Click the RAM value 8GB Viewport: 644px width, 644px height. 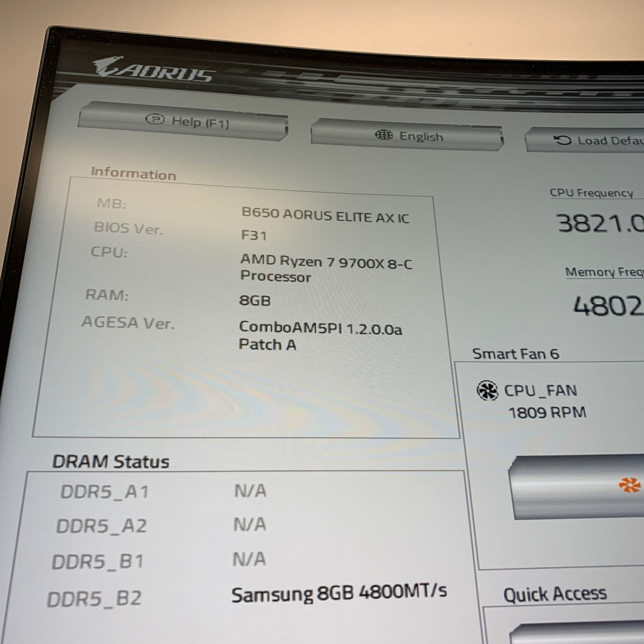tap(255, 300)
